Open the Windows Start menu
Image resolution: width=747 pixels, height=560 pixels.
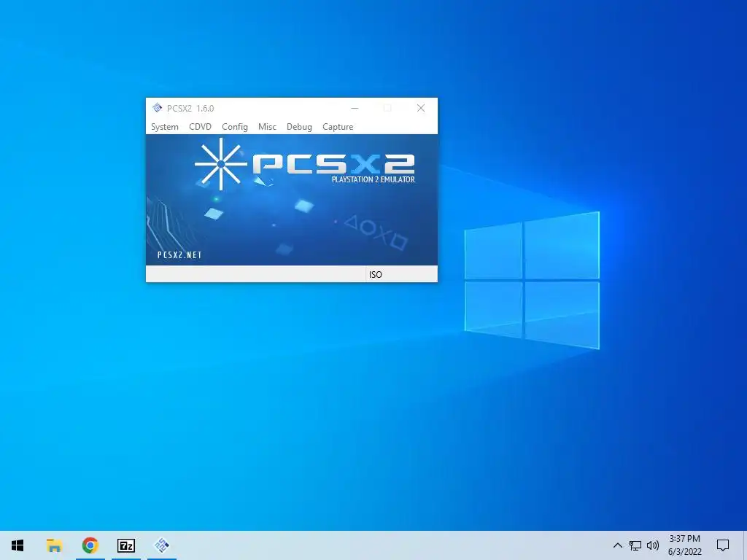pyautogui.click(x=18, y=545)
